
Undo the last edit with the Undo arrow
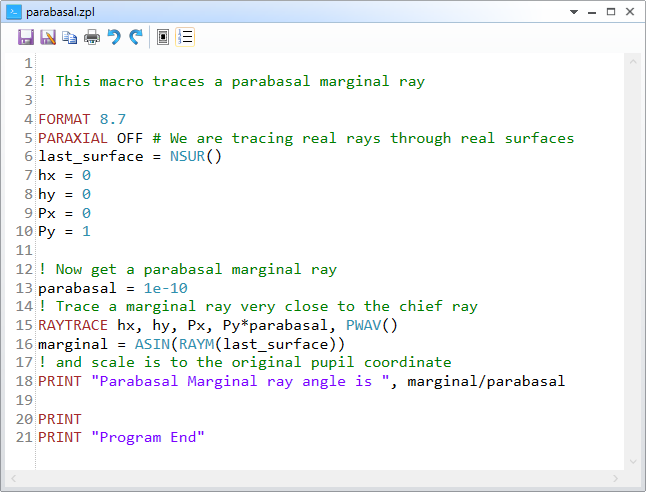tap(114, 37)
